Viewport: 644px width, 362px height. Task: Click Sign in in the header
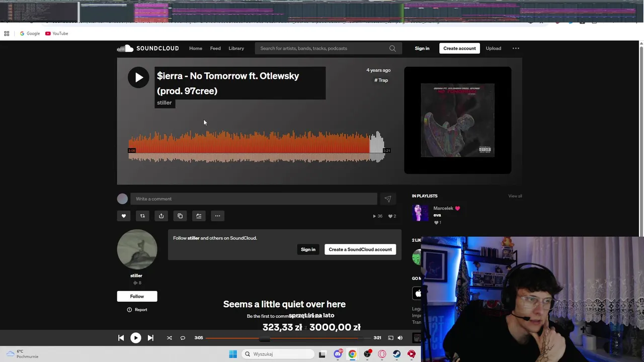click(422, 48)
